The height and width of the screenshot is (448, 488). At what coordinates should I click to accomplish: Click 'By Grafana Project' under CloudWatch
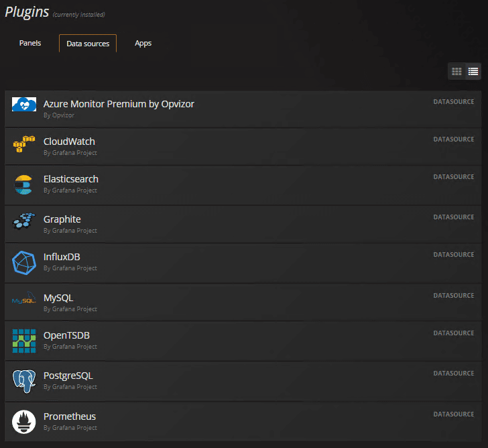point(70,153)
